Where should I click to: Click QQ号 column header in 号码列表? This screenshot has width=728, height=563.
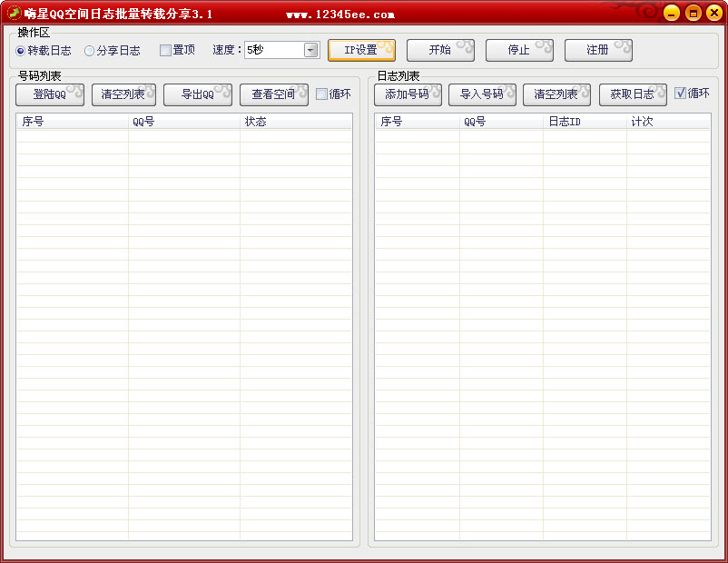point(184,122)
